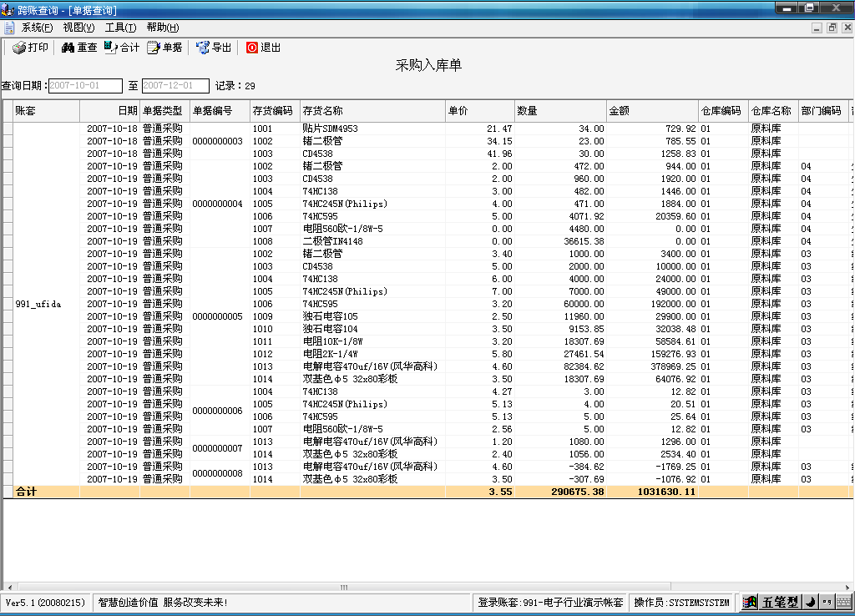The width and height of the screenshot is (855, 616).
Task: Click the 991_ufida account set cell
Action: [x=47, y=304]
